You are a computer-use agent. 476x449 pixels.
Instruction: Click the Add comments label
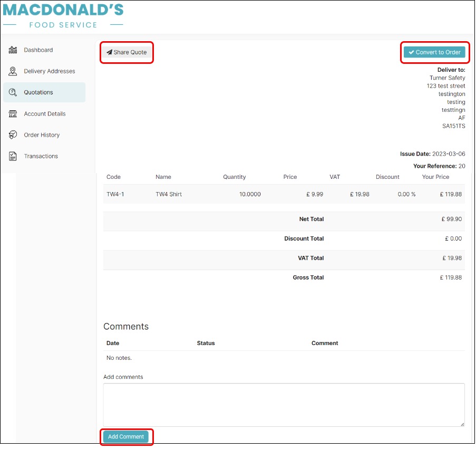tap(123, 377)
